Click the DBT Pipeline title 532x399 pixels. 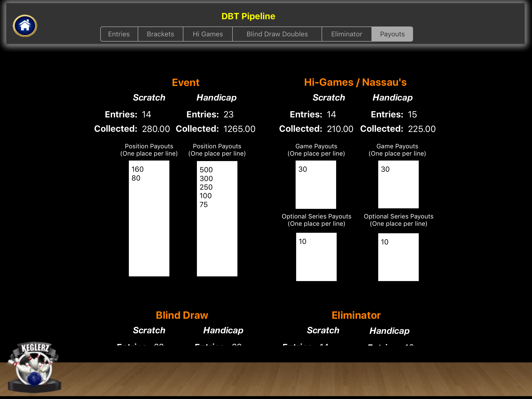[x=248, y=16]
